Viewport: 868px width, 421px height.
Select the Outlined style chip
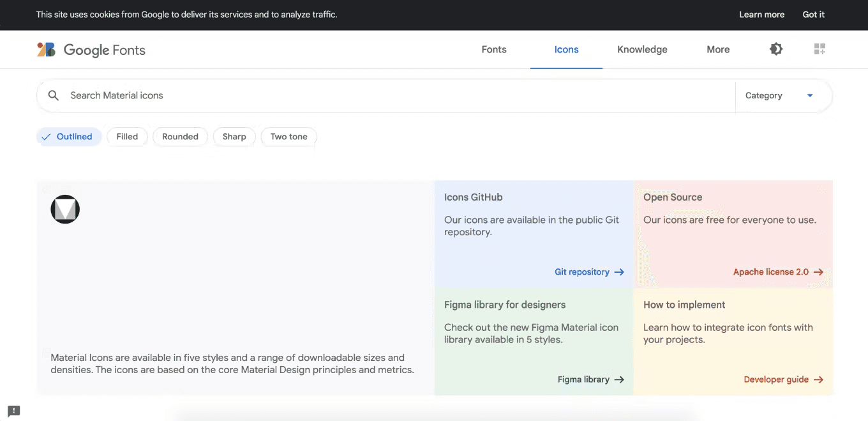[x=69, y=137]
